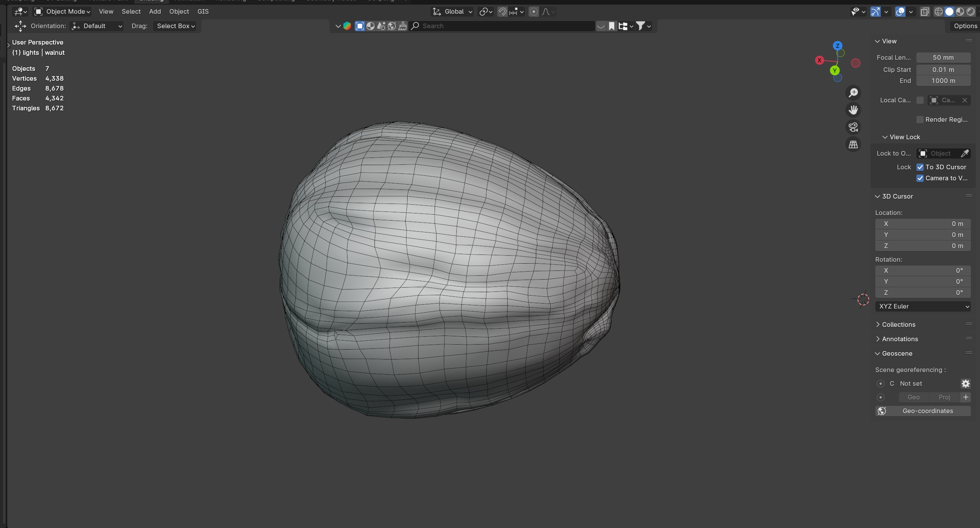Toggle proportional editing icon
Viewport: 980px width, 528px height.
click(534, 12)
